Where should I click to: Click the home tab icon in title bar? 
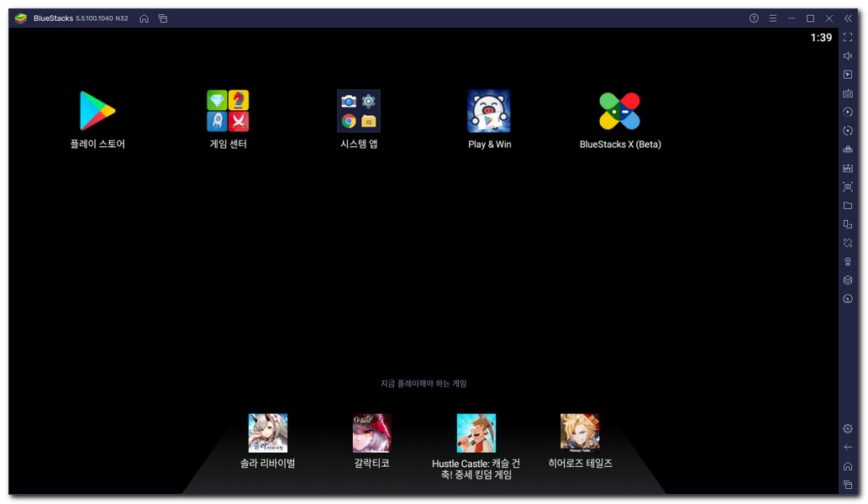[x=145, y=18]
